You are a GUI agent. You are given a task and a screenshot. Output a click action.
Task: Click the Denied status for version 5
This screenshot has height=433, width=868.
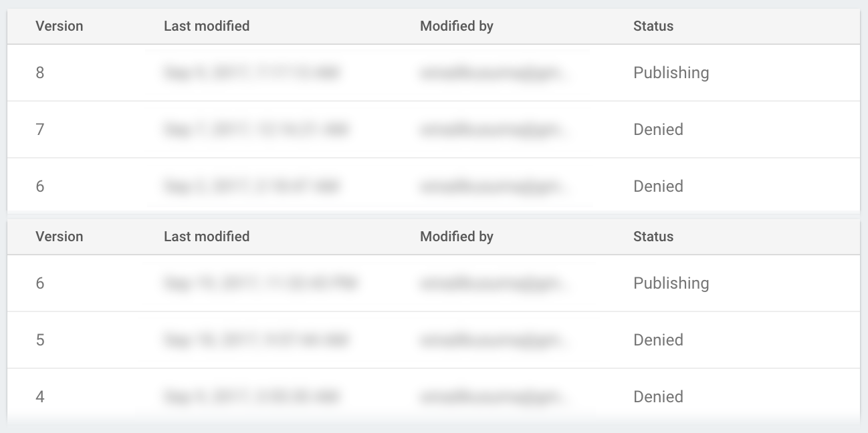click(658, 340)
